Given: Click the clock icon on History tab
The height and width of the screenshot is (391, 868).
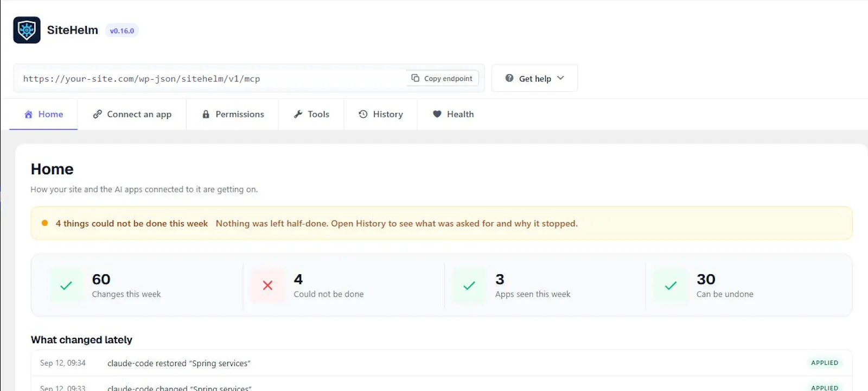Looking at the screenshot, I should click(363, 114).
